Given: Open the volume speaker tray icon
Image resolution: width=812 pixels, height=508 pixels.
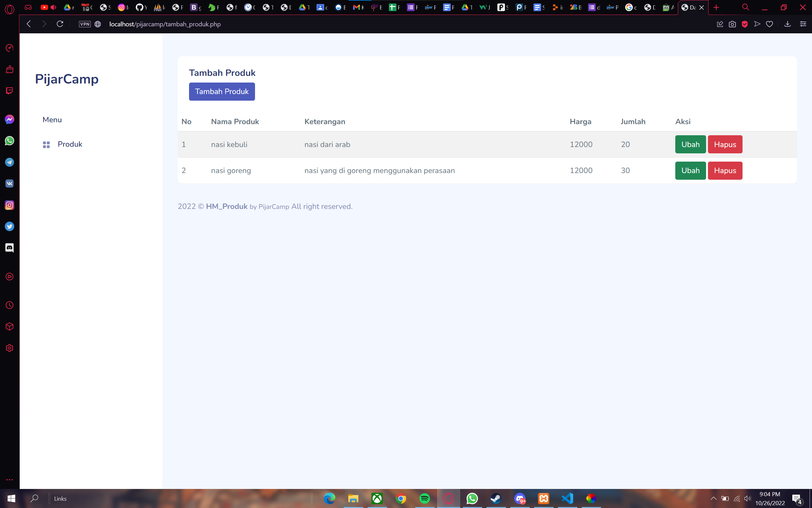Looking at the screenshot, I should click(748, 498).
